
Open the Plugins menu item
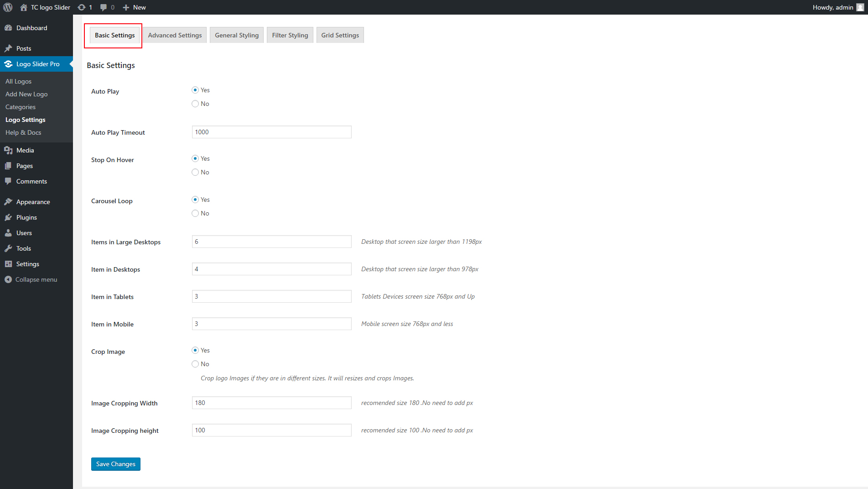click(x=36, y=217)
